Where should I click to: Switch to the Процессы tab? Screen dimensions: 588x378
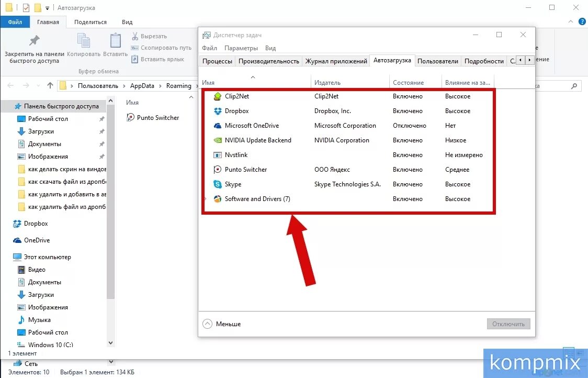coord(217,61)
